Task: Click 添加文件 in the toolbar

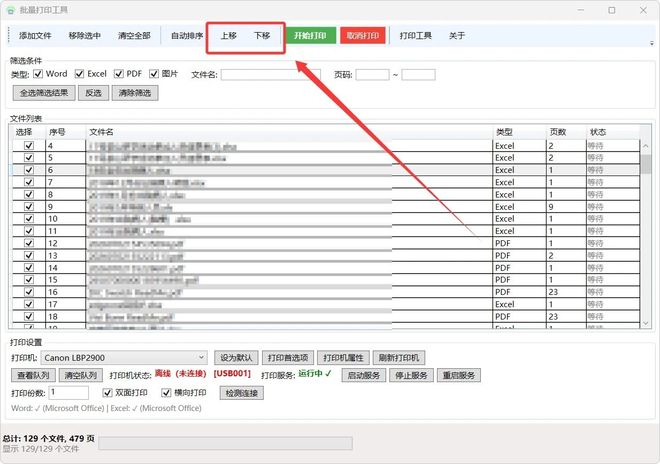Action: click(x=35, y=36)
